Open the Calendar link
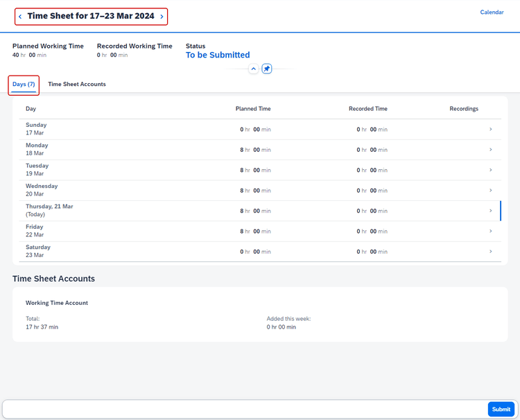Viewport: 520px width, 420px height. (492, 12)
